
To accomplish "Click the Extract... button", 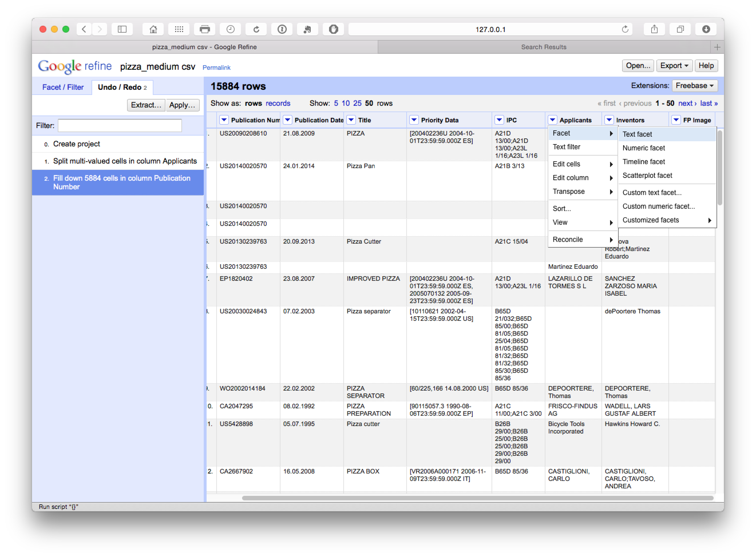I will [146, 105].
